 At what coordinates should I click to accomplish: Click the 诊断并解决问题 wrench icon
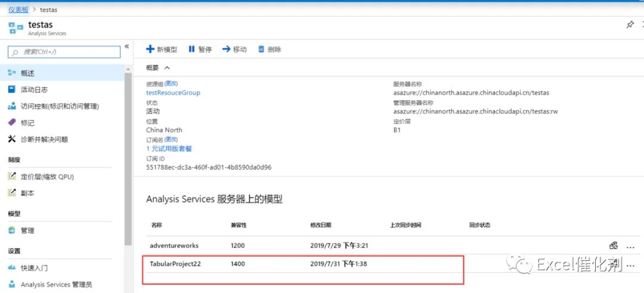[x=12, y=139]
